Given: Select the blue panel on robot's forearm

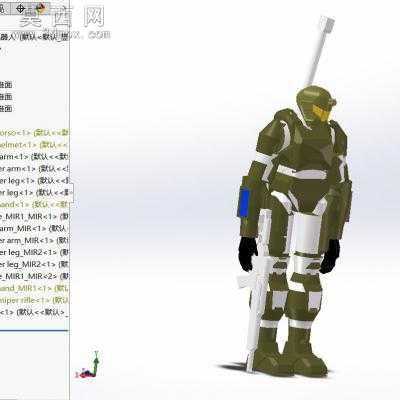Looking at the screenshot, I should click(244, 202).
